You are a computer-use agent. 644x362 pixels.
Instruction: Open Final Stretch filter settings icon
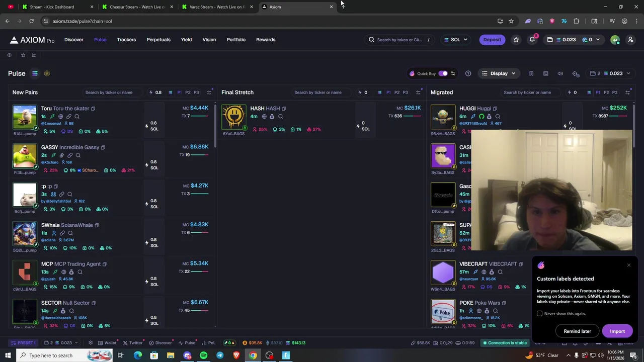point(418,93)
